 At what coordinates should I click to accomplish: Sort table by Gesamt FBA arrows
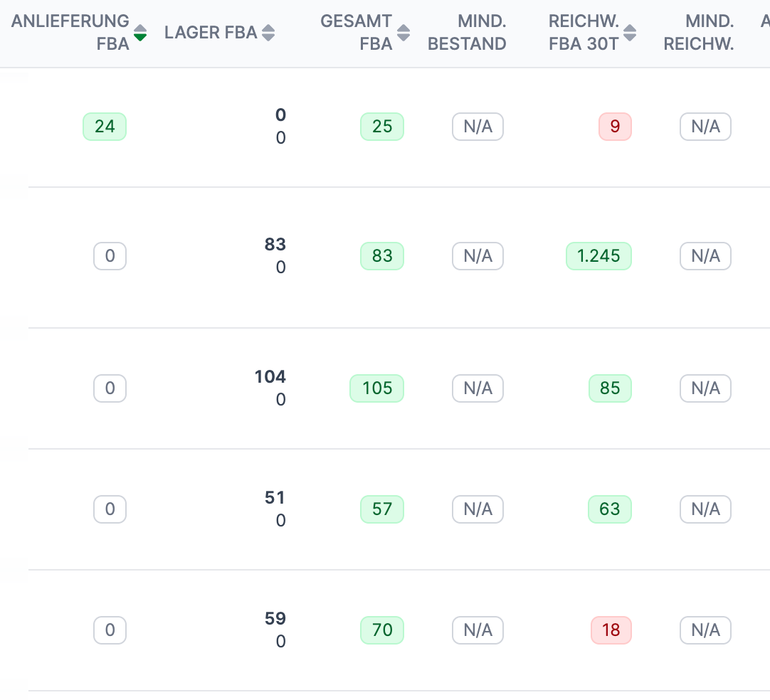404,33
